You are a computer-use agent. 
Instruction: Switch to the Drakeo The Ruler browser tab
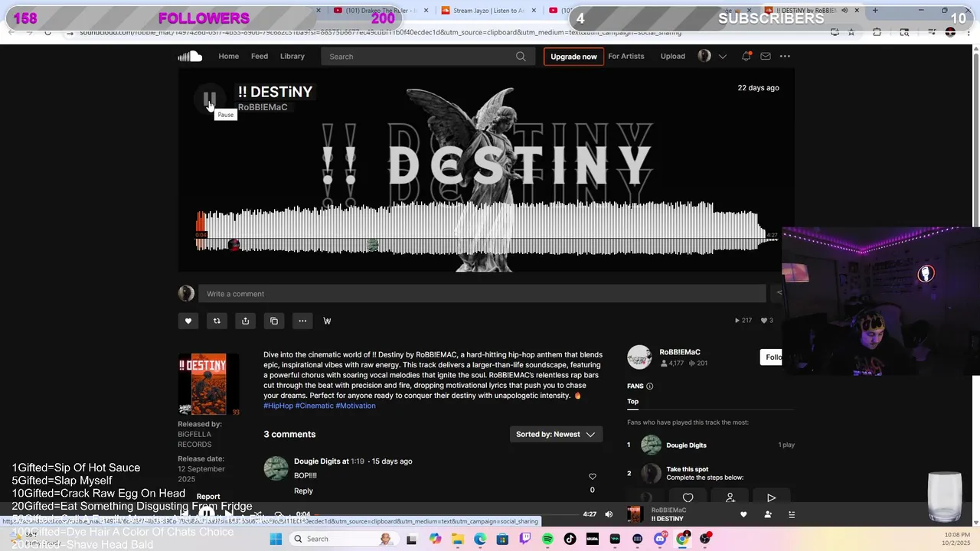tap(379, 11)
